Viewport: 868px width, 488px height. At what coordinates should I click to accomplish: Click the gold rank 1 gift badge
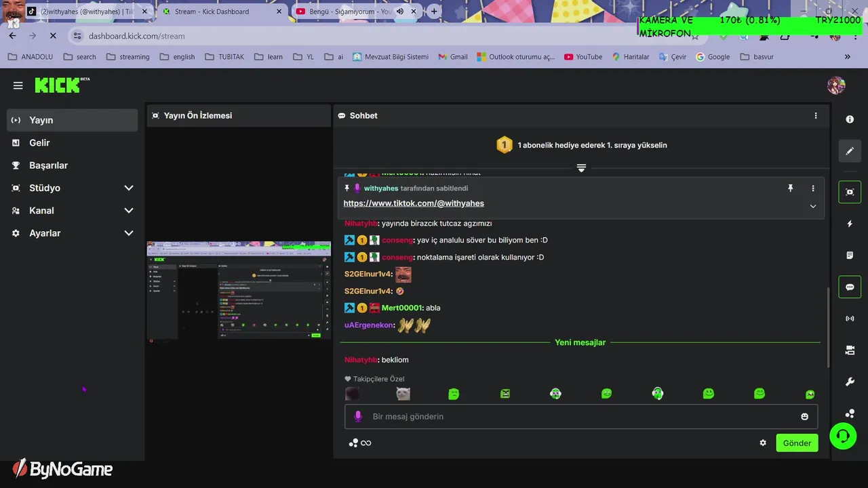(x=504, y=145)
